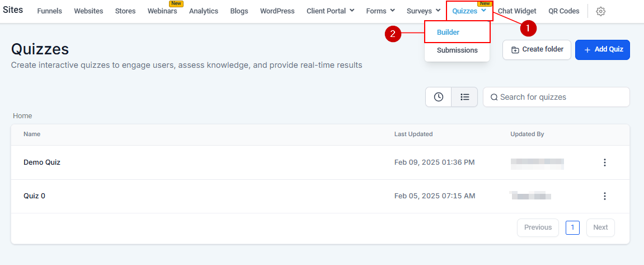The width and height of the screenshot is (644, 265).
Task: Switch to list view
Action: click(464, 97)
